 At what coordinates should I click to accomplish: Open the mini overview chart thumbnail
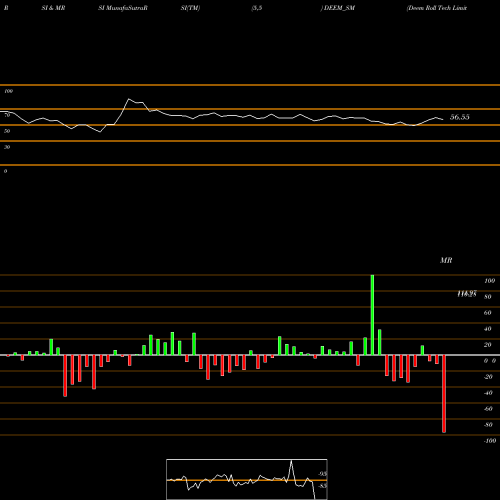247,479
